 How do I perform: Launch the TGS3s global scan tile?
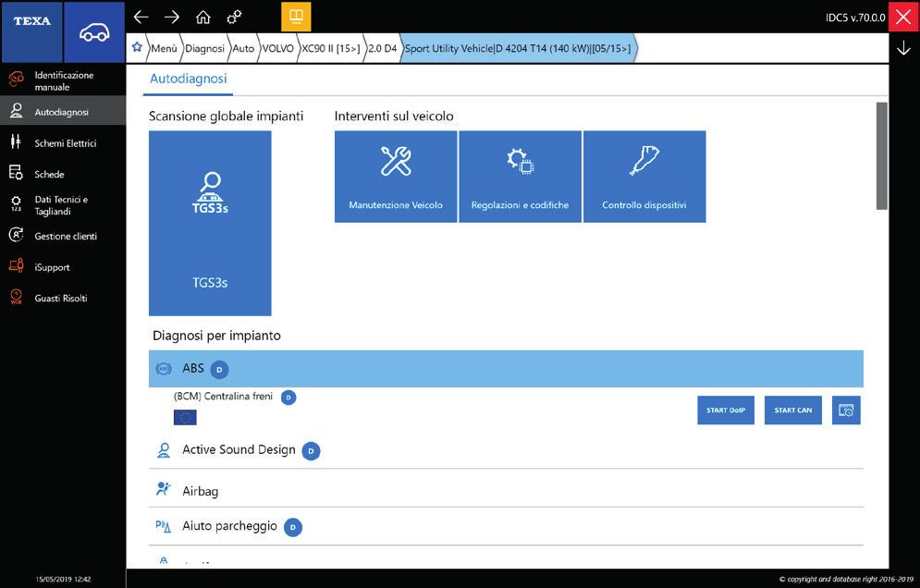click(x=210, y=223)
